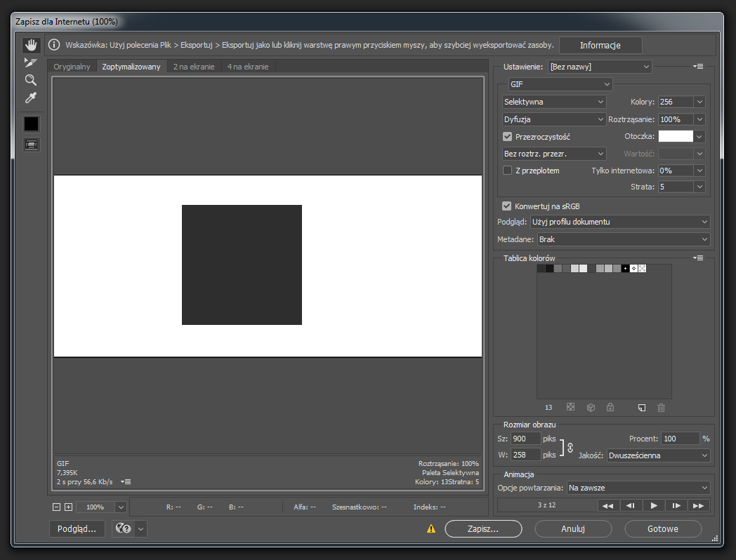Image resolution: width=736 pixels, height=560 pixels.
Task: Switch to the Zoptymalizowany tab
Action: 131,67
